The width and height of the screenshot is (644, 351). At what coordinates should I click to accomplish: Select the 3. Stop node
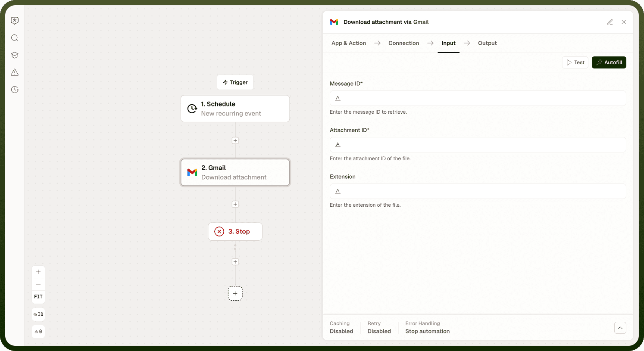point(235,232)
